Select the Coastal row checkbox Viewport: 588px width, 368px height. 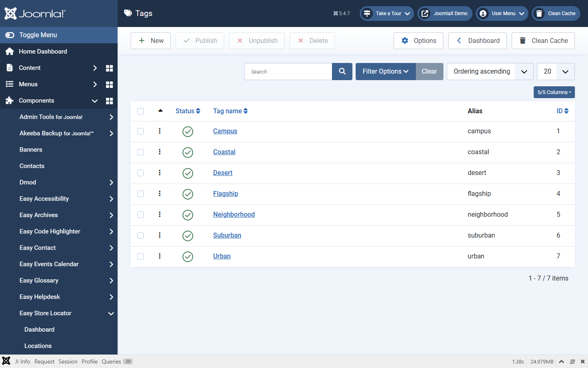coord(140,152)
